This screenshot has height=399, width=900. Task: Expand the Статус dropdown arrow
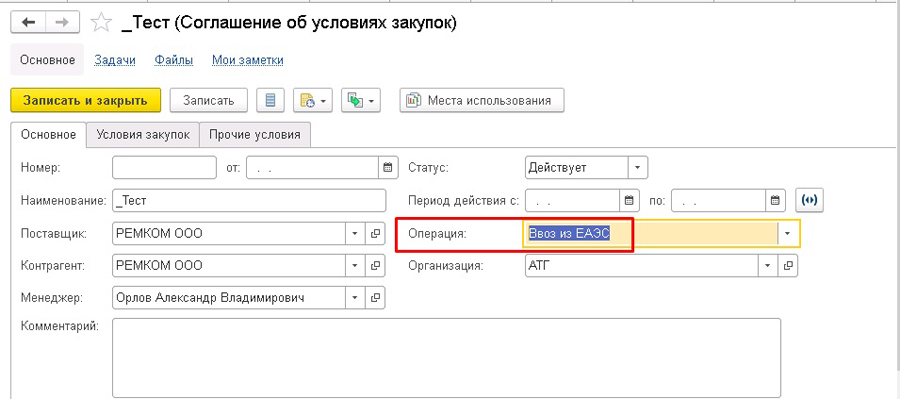[638, 168]
